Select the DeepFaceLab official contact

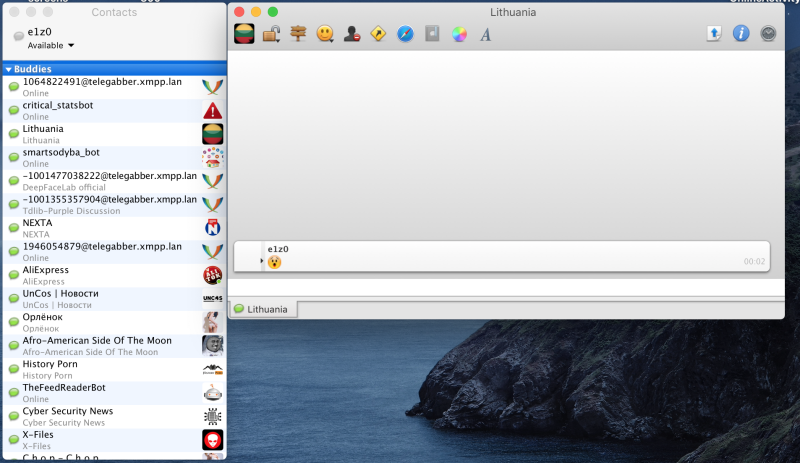coord(114,181)
